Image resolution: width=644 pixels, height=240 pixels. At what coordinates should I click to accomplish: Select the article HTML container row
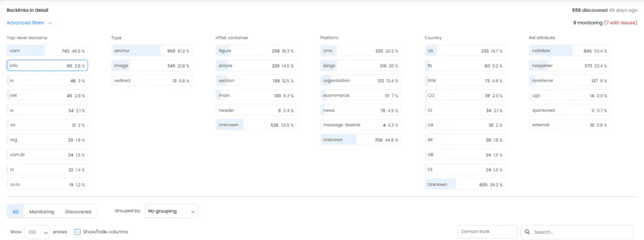pyautogui.click(x=256, y=65)
